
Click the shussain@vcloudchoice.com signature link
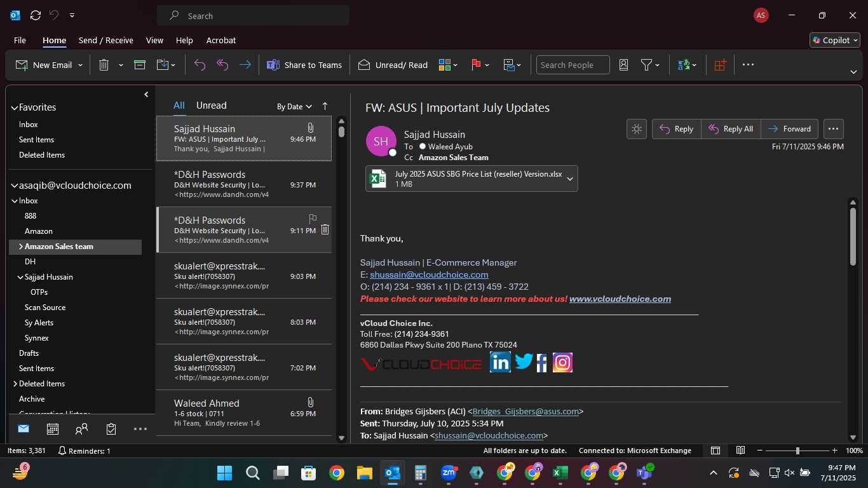pos(429,274)
